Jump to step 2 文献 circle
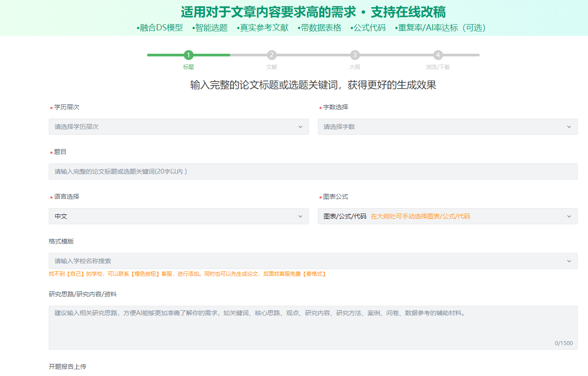 tap(271, 55)
